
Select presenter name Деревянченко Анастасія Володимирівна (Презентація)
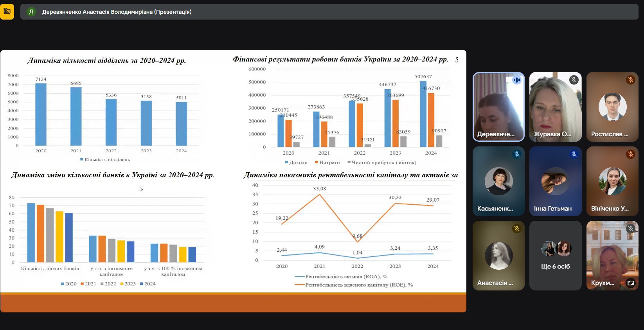click(x=117, y=12)
